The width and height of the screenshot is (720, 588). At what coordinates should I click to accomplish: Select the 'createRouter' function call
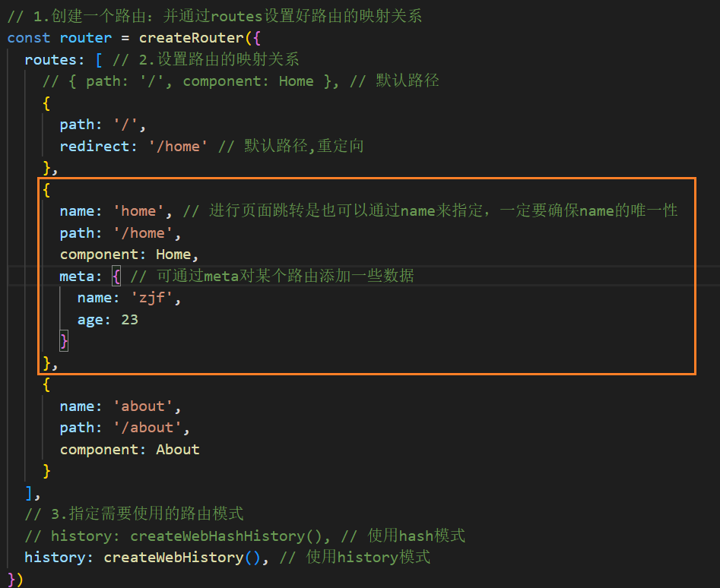pyautogui.click(x=192, y=38)
